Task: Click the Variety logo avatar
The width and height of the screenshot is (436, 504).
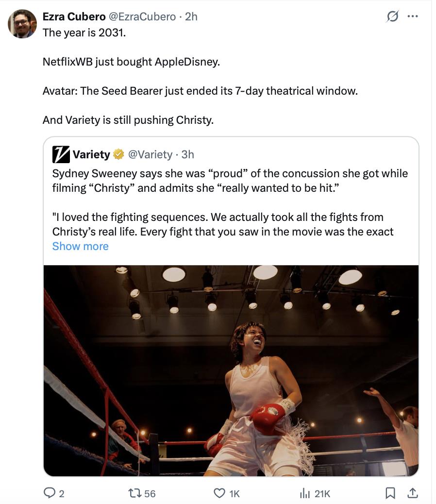Action: (61, 154)
